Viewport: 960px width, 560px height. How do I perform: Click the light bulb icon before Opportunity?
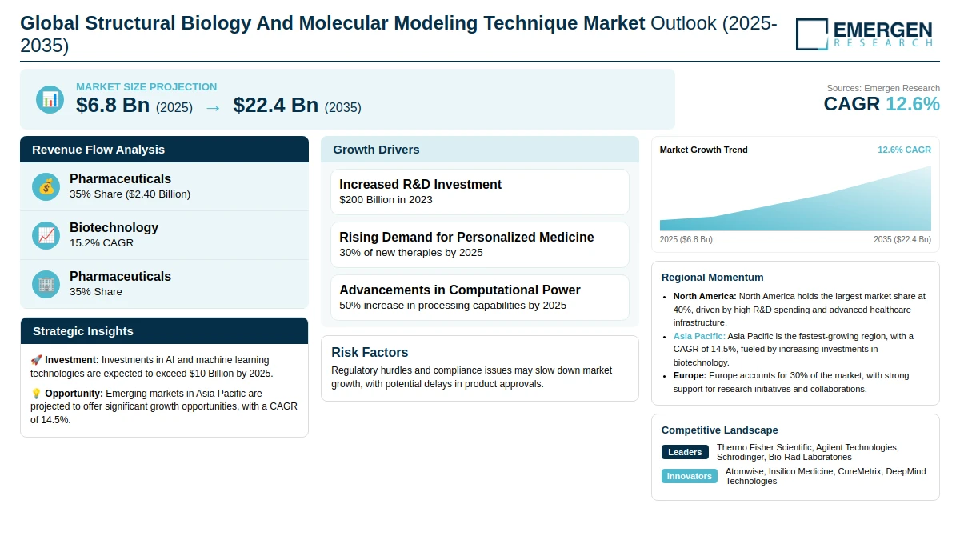click(x=36, y=394)
